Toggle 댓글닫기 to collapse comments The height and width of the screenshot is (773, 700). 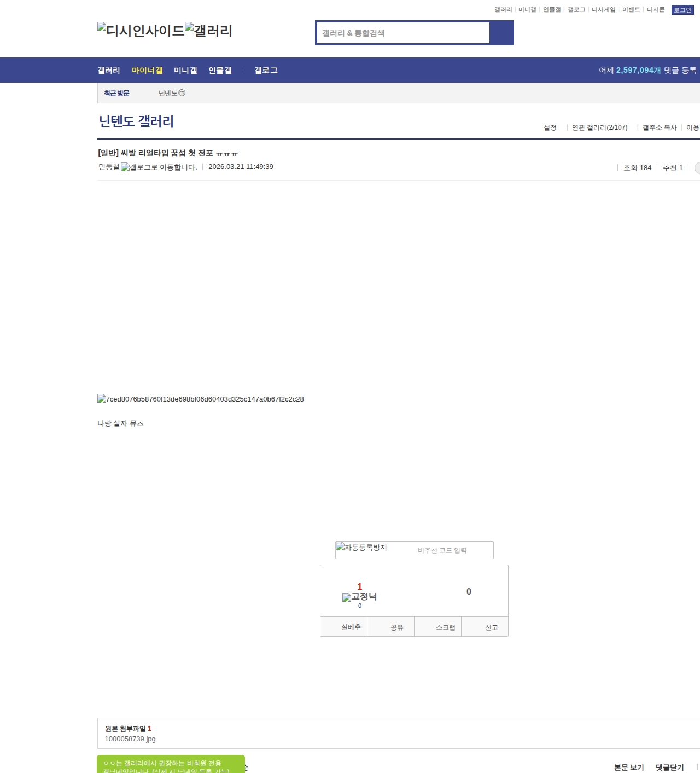pos(669,767)
